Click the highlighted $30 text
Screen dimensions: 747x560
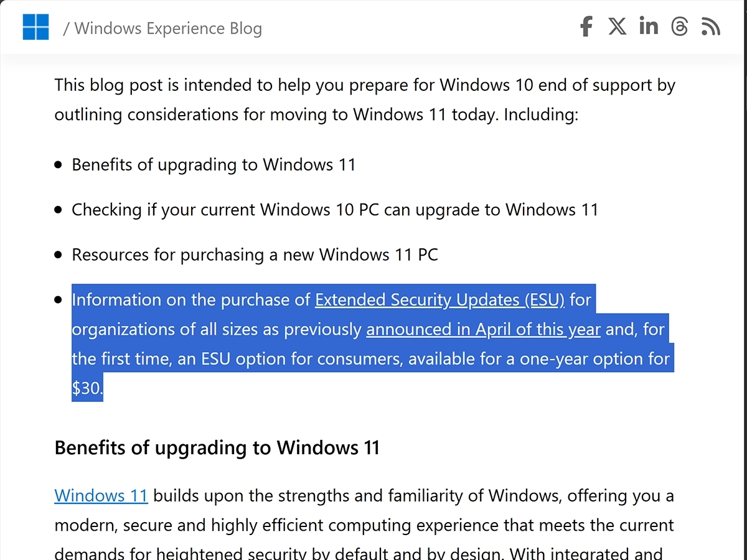click(x=87, y=389)
